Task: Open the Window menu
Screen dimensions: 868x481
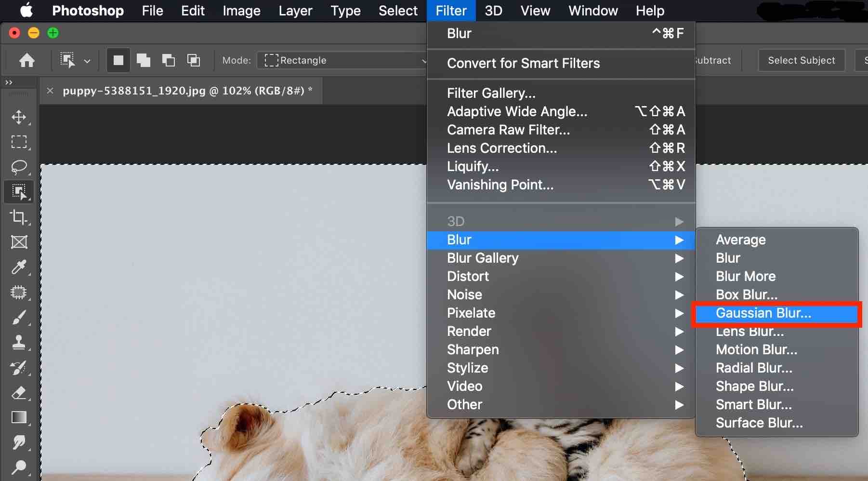Action: [593, 11]
